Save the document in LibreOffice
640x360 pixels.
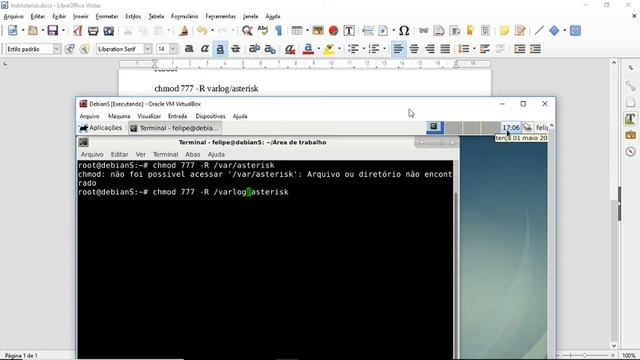53,31
